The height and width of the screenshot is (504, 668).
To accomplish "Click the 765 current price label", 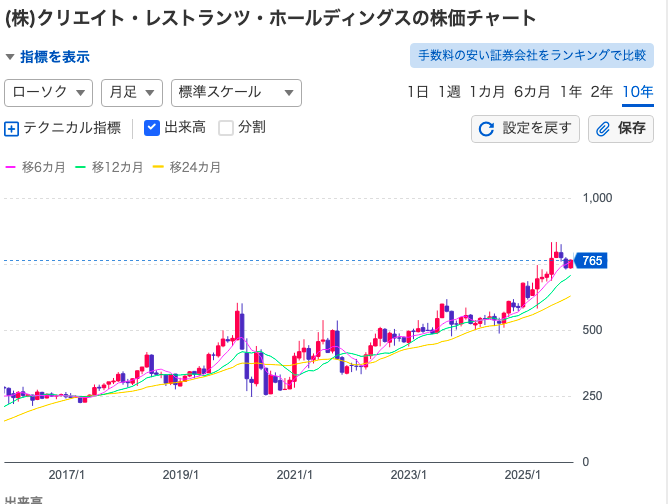I will tap(591, 261).
